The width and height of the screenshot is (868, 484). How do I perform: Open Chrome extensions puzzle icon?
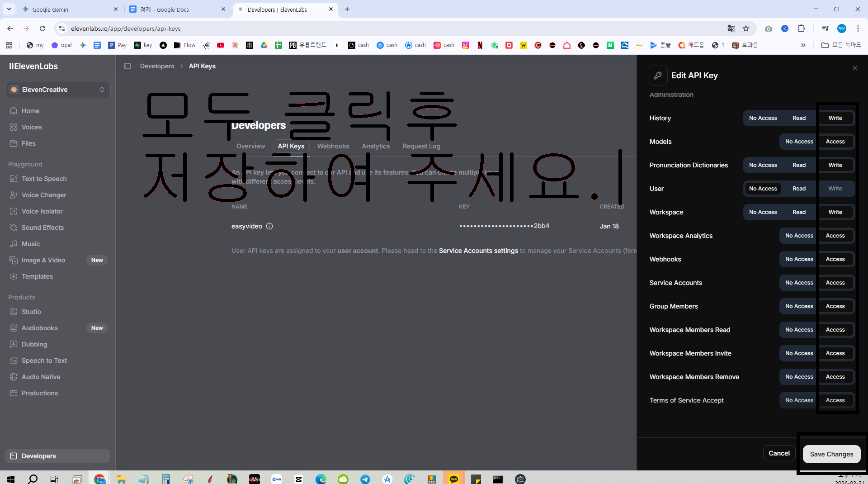pos(801,28)
